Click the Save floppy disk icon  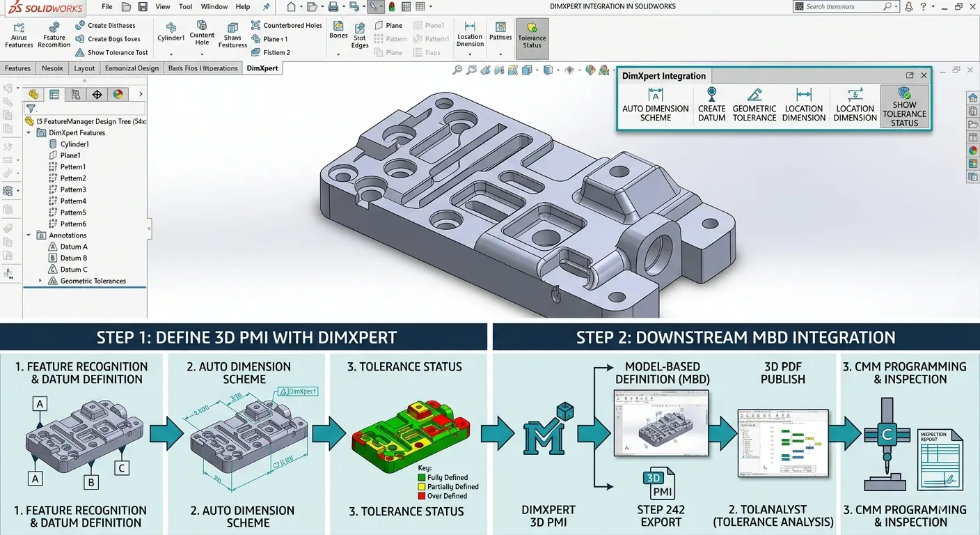(143, 7)
